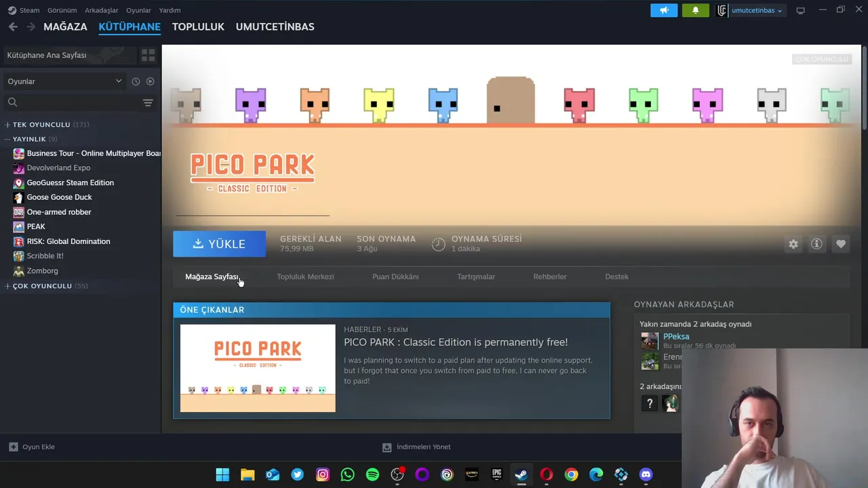The image size is (868, 488).
Task: Click the Zomborg game icon
Action: coord(18,271)
